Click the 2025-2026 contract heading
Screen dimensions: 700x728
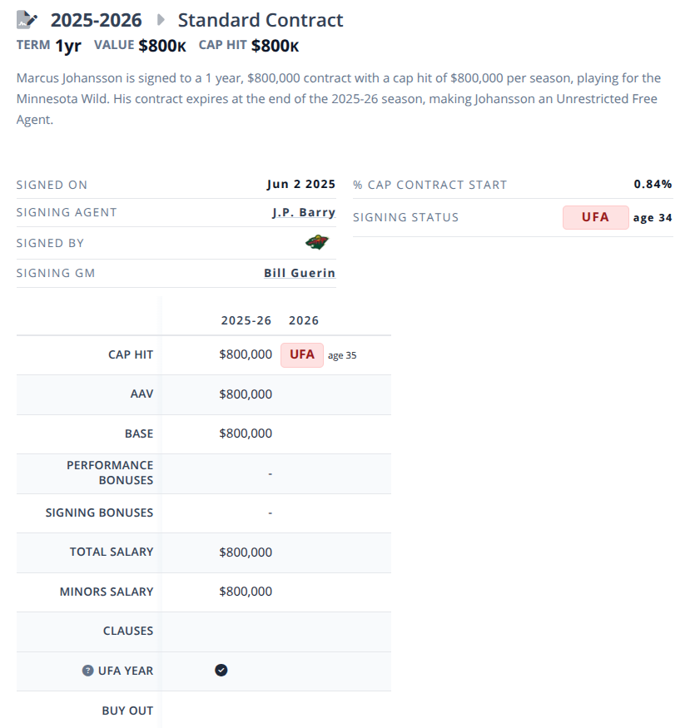pos(97,20)
